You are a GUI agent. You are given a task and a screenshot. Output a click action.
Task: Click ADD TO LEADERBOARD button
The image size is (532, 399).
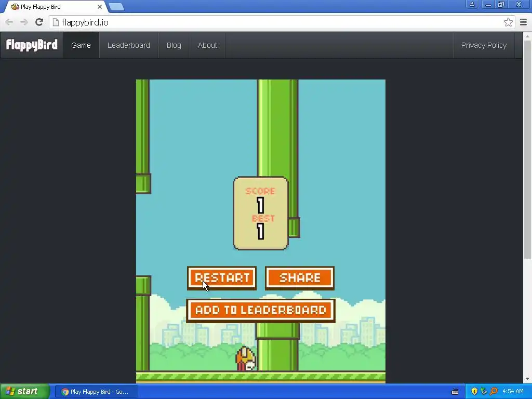(261, 311)
